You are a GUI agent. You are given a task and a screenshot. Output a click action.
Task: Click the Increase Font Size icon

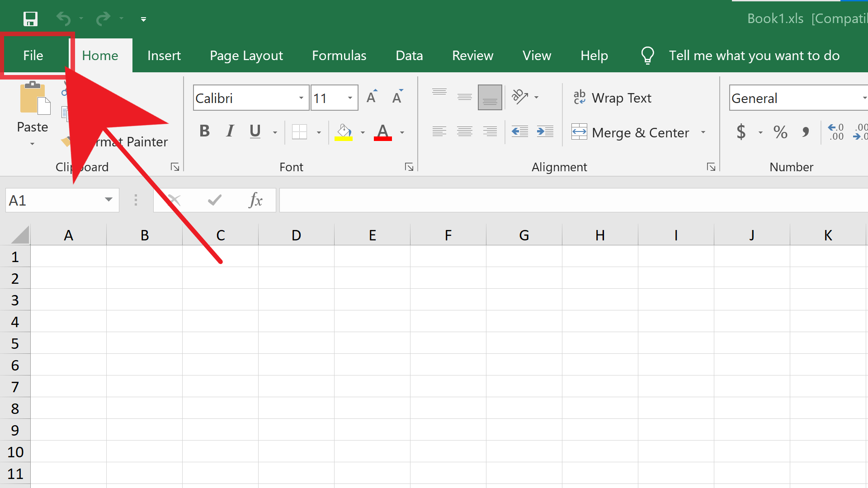(372, 97)
